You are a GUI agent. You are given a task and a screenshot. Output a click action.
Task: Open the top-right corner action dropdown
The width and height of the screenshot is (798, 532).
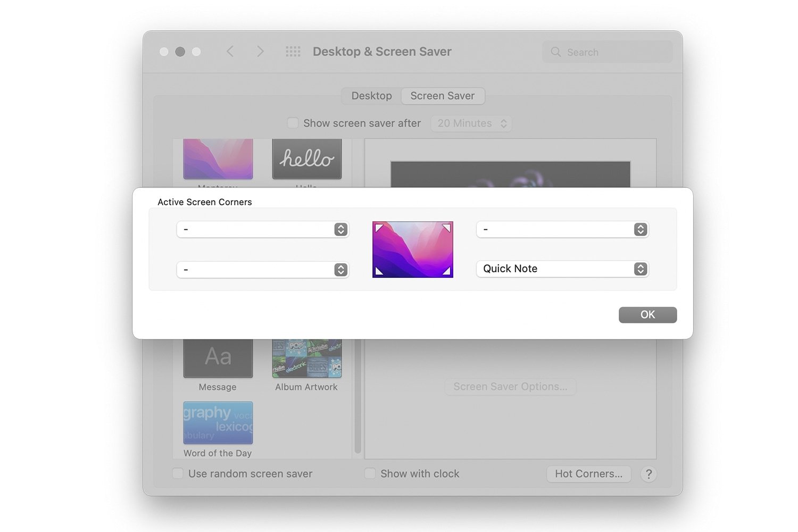pos(562,229)
